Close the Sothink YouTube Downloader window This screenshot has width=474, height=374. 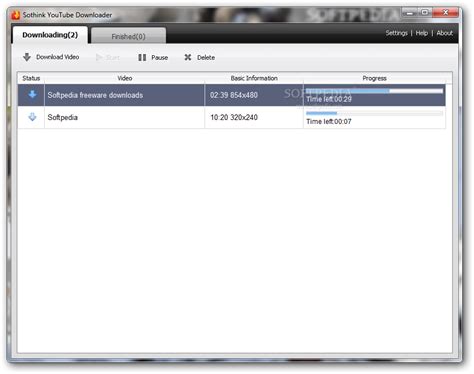[x=446, y=13]
